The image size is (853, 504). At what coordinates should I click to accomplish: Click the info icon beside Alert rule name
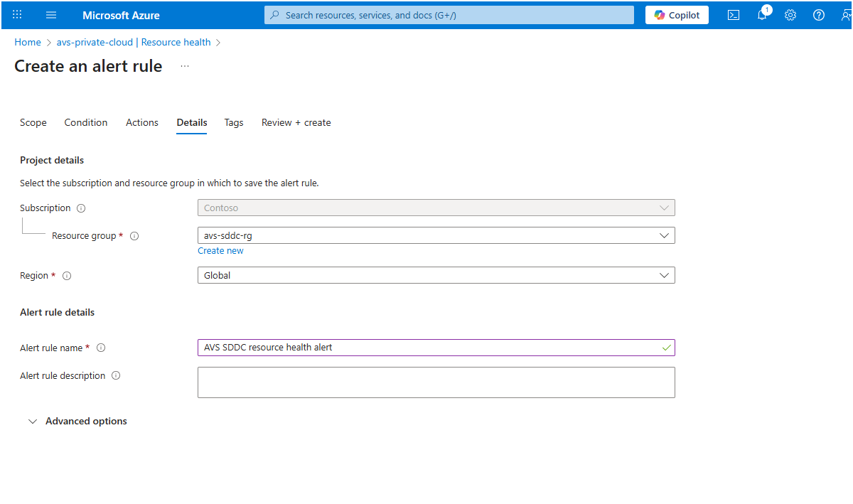tap(101, 348)
